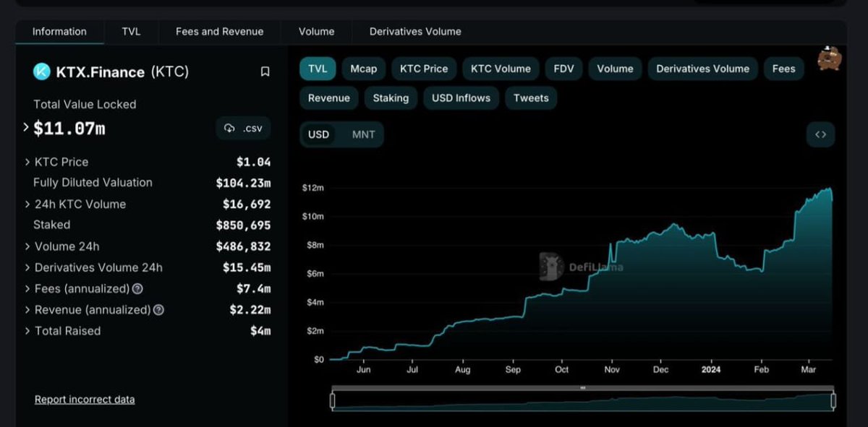Enable the Tweets chart metric
Screen dimensions: 868x427
tap(531, 98)
